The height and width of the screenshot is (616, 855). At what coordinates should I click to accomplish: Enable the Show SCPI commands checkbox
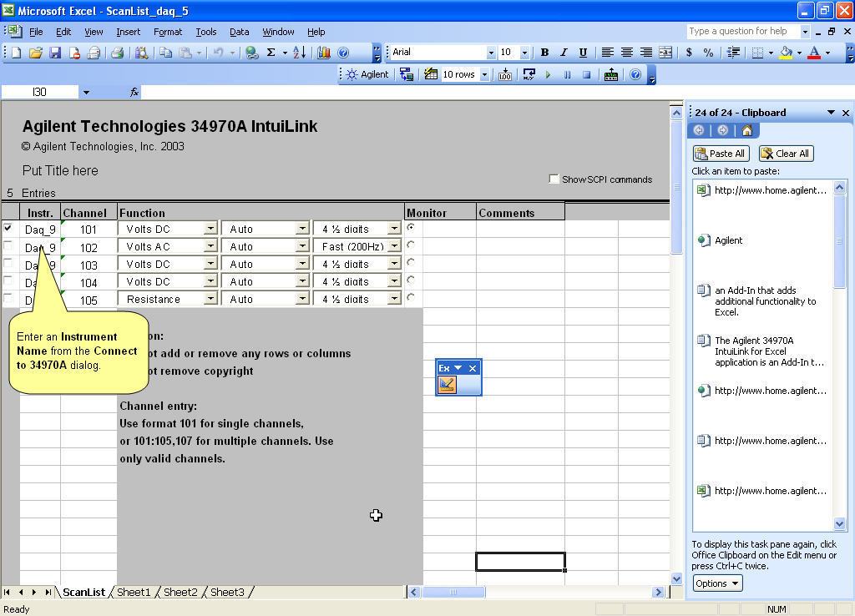tap(554, 179)
